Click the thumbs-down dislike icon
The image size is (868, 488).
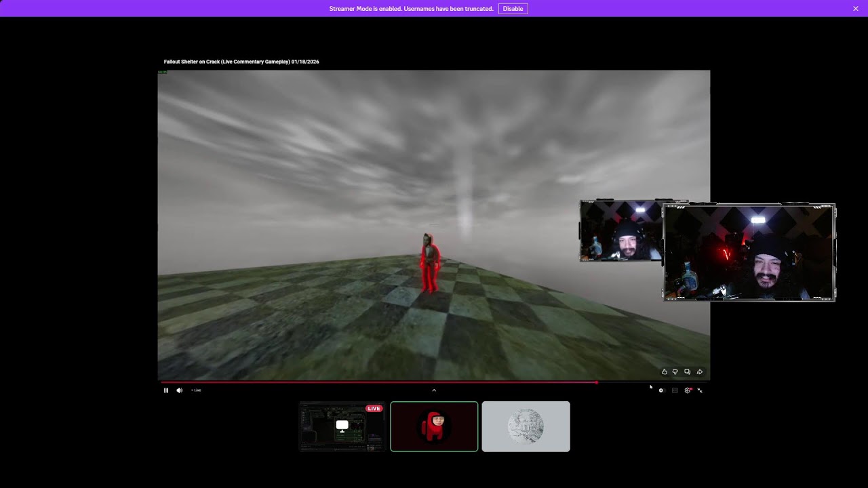pos(675,371)
